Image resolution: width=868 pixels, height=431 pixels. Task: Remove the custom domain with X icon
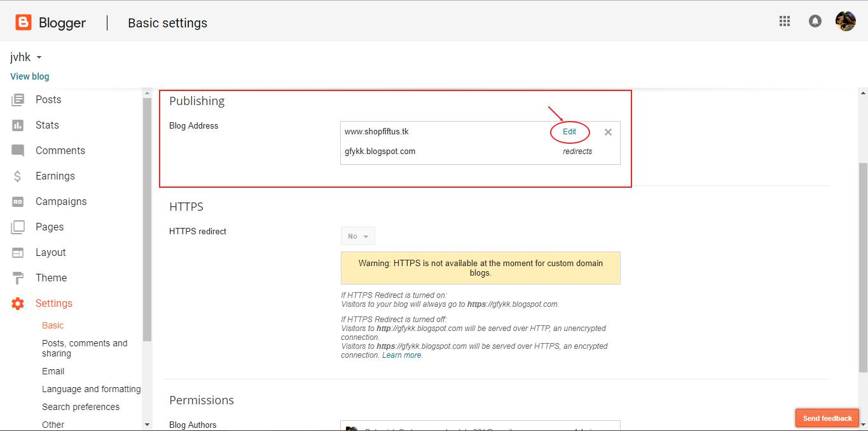[x=608, y=132]
